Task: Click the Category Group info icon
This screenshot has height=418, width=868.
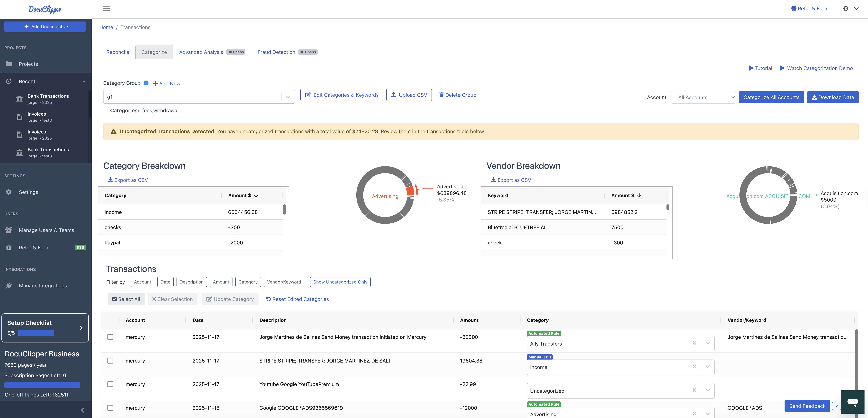Action: [146, 83]
